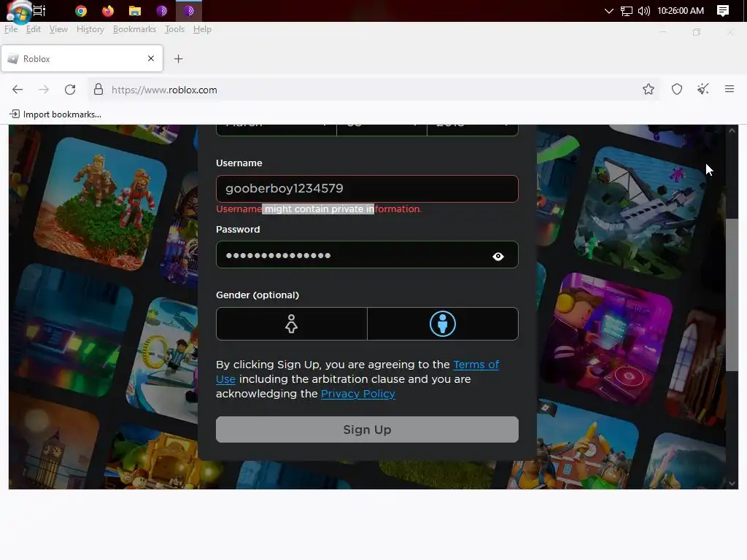Click the vertical scrollbar thumb
Image resolution: width=747 pixels, height=560 pixels.
point(732,295)
